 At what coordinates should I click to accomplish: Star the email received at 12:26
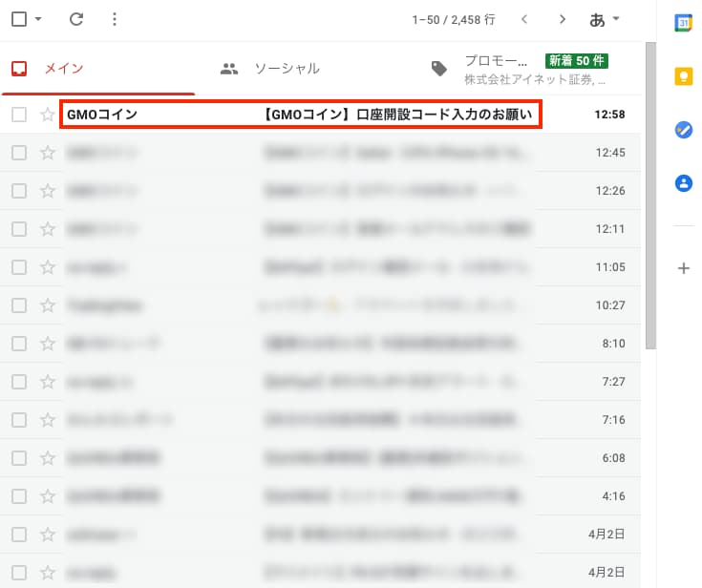tap(48, 191)
